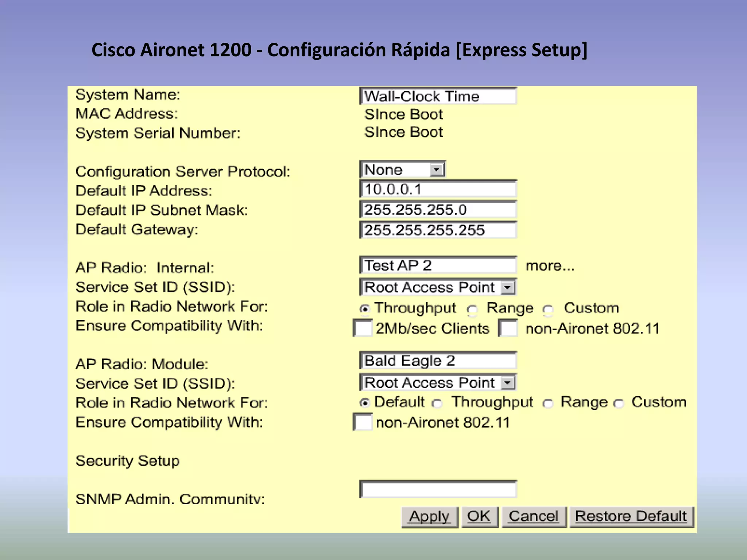
Task: Enable Internal radio non-Aironet 802.11 checkbox
Action: click(x=508, y=328)
